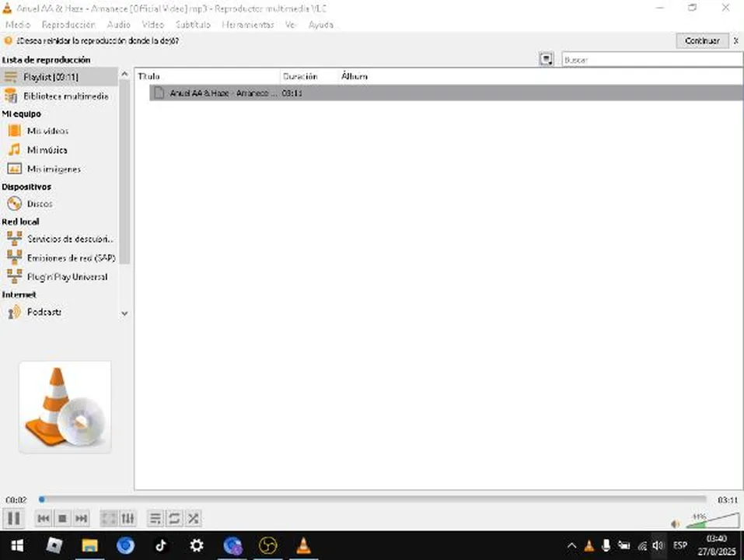This screenshot has height=560, width=744.
Task: Sort playlist by Álbum column
Action: (x=541, y=76)
